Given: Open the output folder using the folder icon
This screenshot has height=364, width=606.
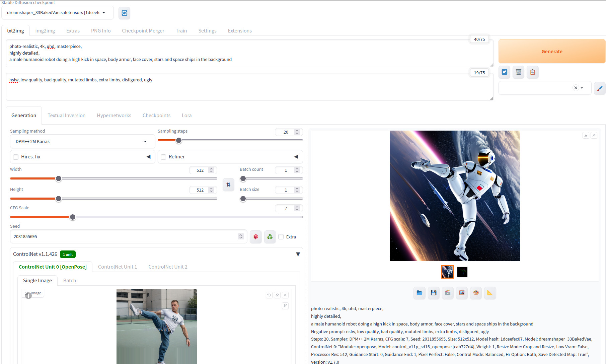Looking at the screenshot, I should coord(419,293).
